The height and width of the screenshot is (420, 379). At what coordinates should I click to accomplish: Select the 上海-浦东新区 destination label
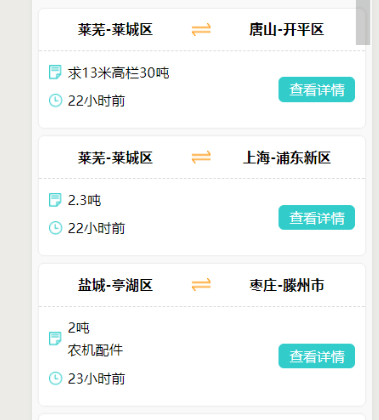pyautogui.click(x=287, y=157)
